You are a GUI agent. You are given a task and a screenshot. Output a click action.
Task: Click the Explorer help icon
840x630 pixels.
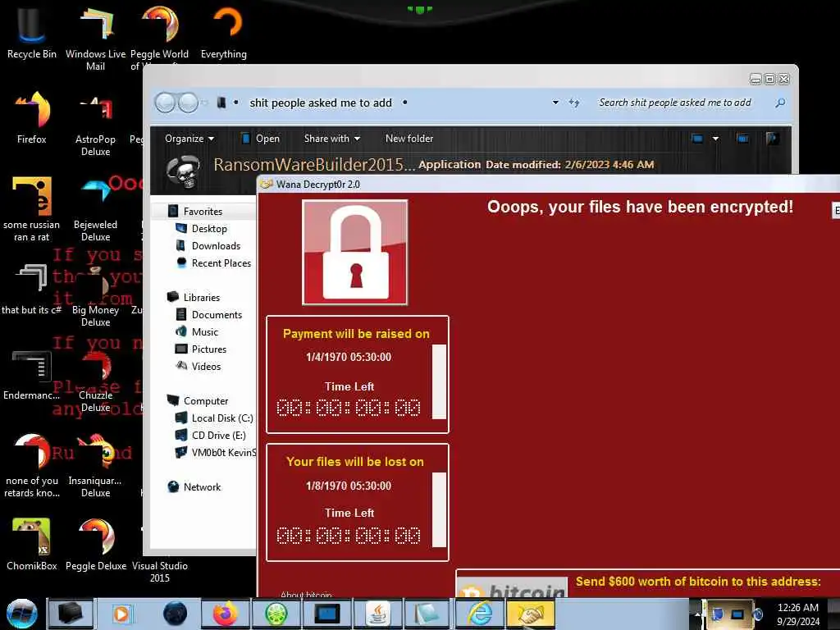(772, 139)
